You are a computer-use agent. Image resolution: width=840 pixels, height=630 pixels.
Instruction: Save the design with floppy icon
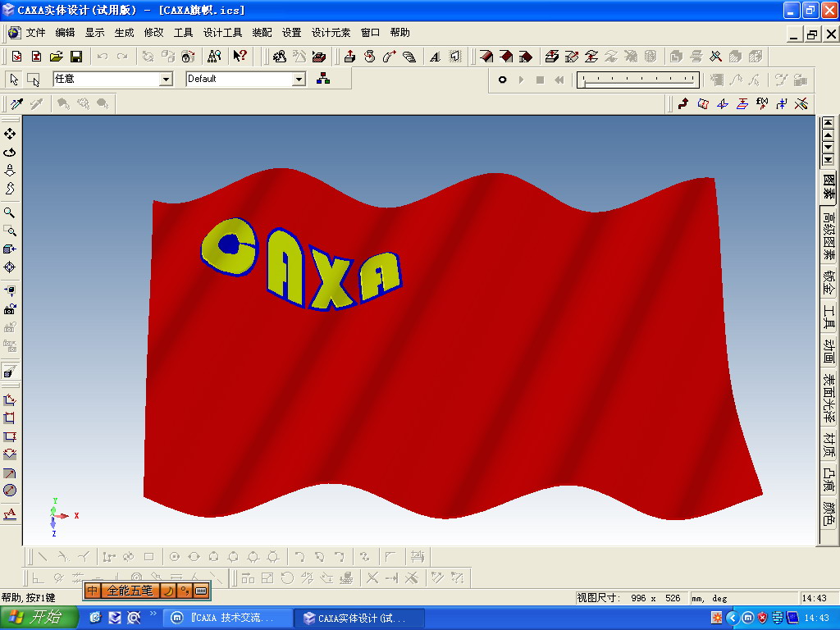click(76, 57)
